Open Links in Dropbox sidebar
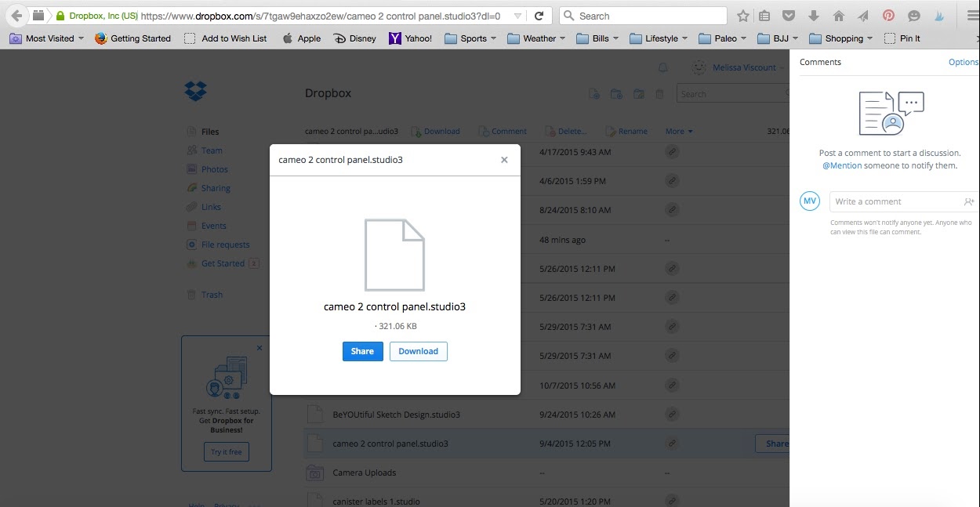This screenshot has height=507, width=980. pyautogui.click(x=211, y=207)
